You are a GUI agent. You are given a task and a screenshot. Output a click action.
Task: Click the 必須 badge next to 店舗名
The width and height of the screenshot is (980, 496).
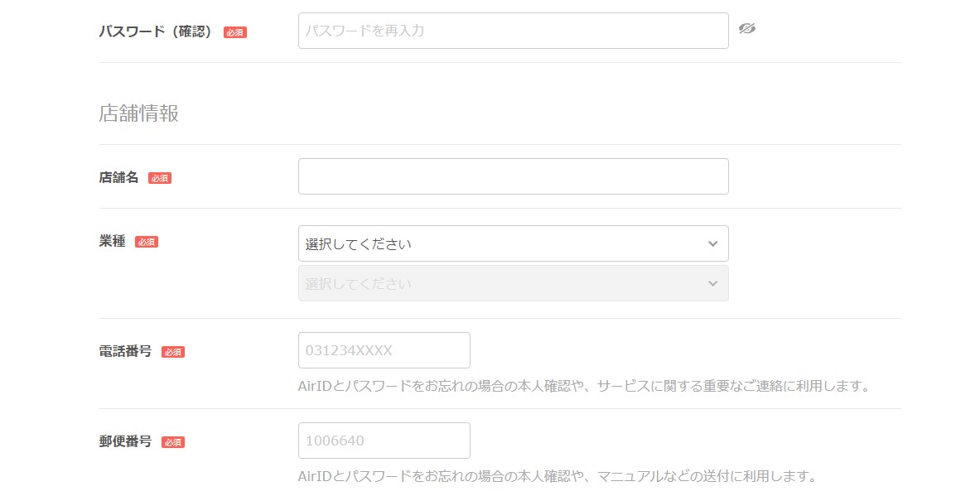[160, 178]
